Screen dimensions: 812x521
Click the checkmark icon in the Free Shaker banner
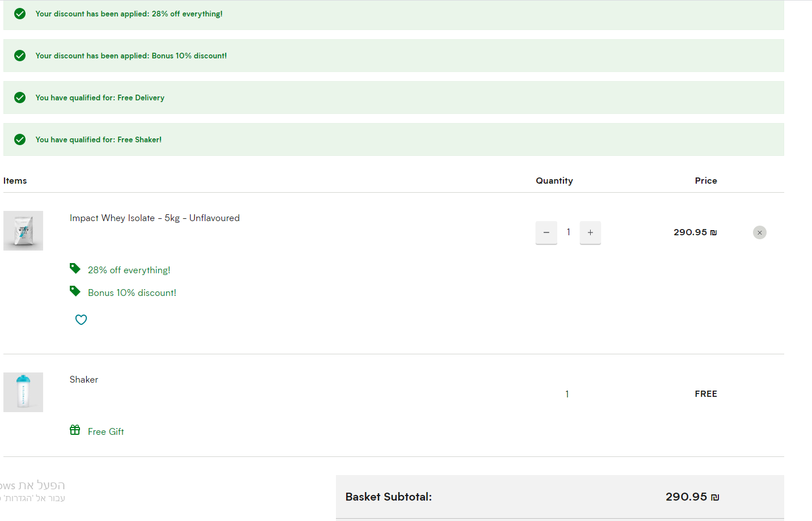click(20, 139)
